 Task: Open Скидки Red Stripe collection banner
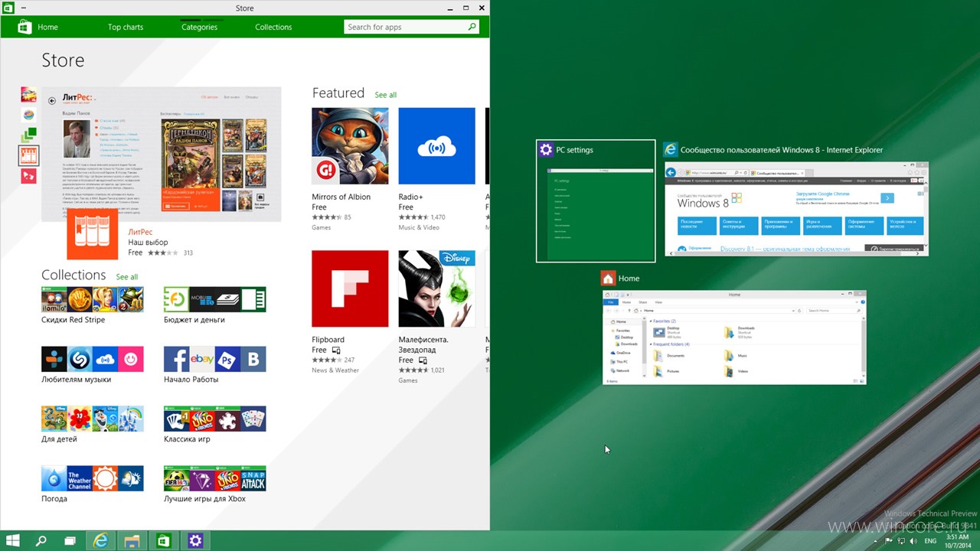(93, 299)
